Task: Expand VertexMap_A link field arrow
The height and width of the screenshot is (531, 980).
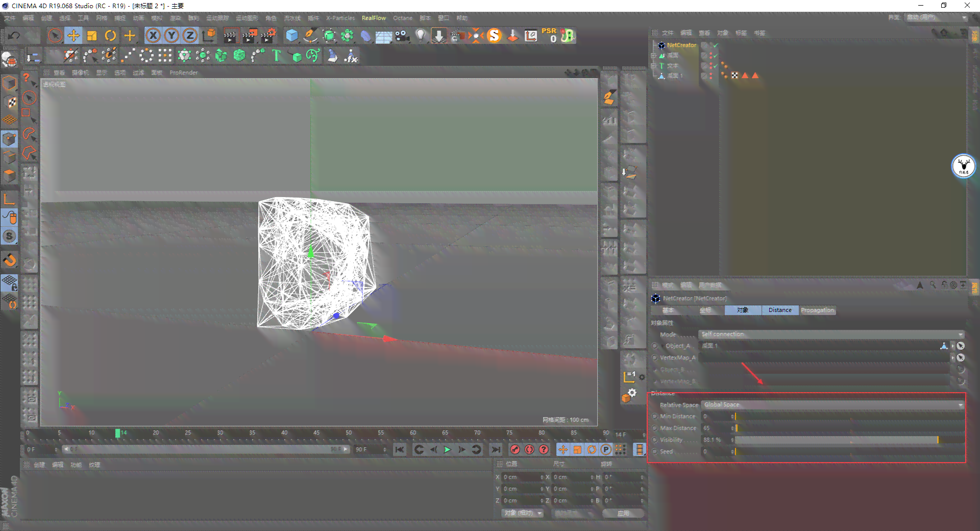Action: click(x=952, y=357)
